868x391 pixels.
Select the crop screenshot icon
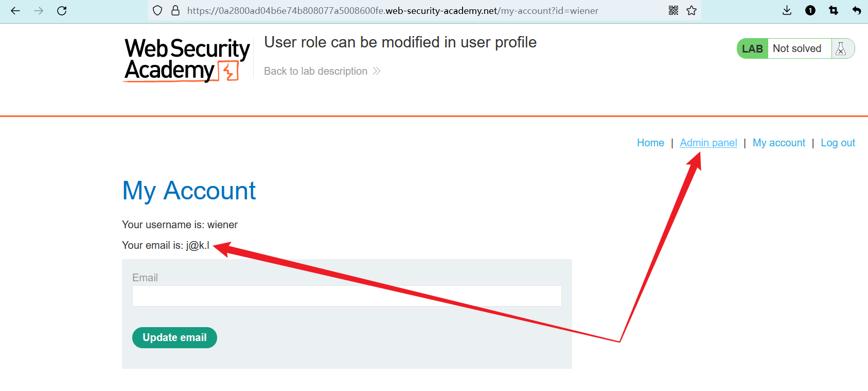click(834, 10)
